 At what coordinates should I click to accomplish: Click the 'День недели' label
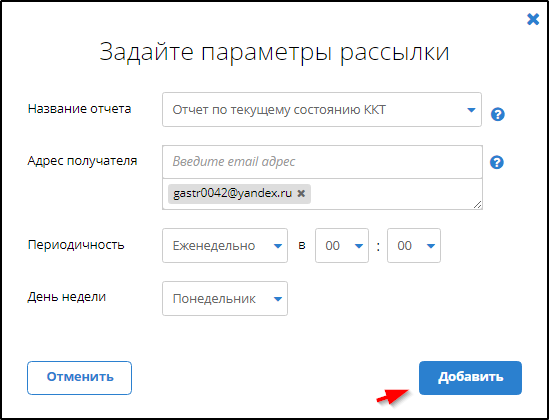pyautogui.click(x=67, y=297)
